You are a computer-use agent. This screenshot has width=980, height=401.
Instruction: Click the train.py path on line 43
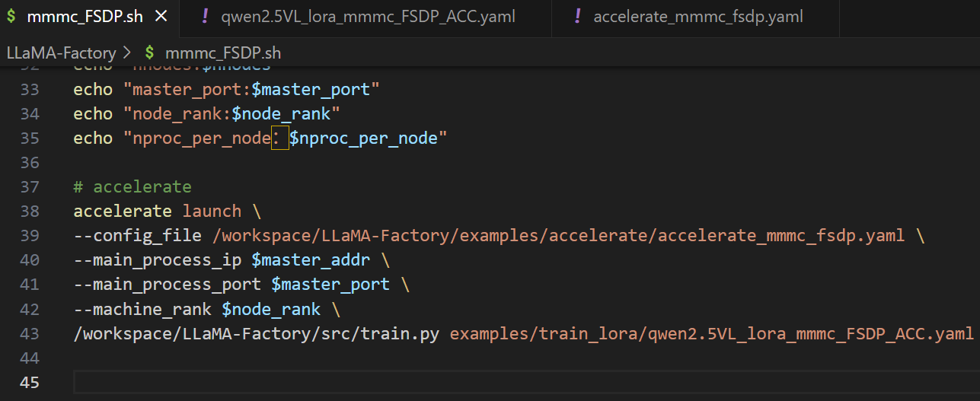point(256,333)
